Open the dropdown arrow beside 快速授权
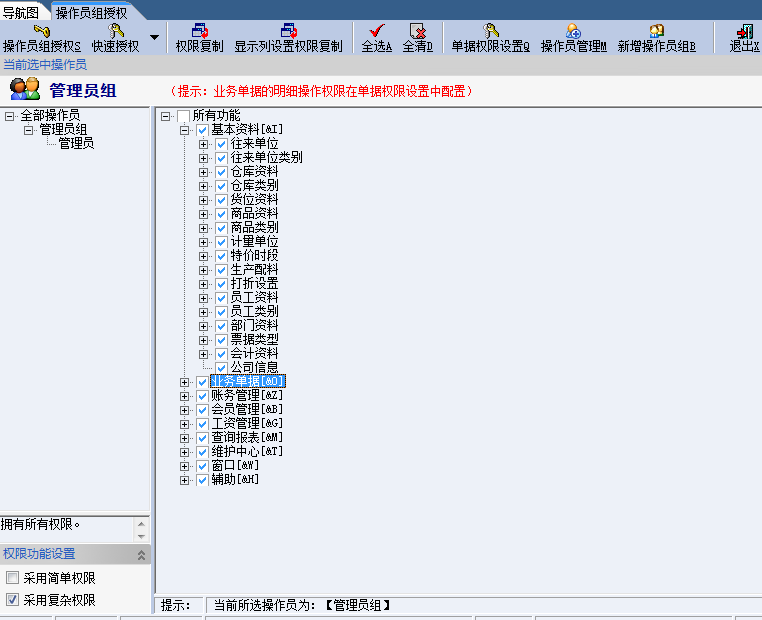 click(x=154, y=38)
